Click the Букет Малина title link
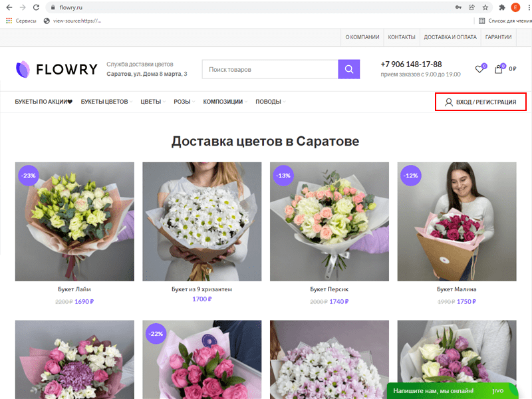Image resolution: width=532 pixels, height=399 pixels. coord(457,289)
